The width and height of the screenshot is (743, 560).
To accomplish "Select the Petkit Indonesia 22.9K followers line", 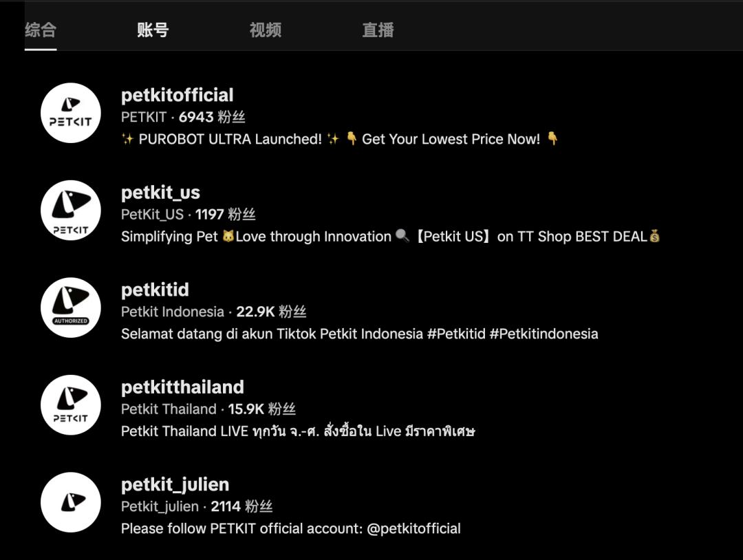I will click(214, 312).
